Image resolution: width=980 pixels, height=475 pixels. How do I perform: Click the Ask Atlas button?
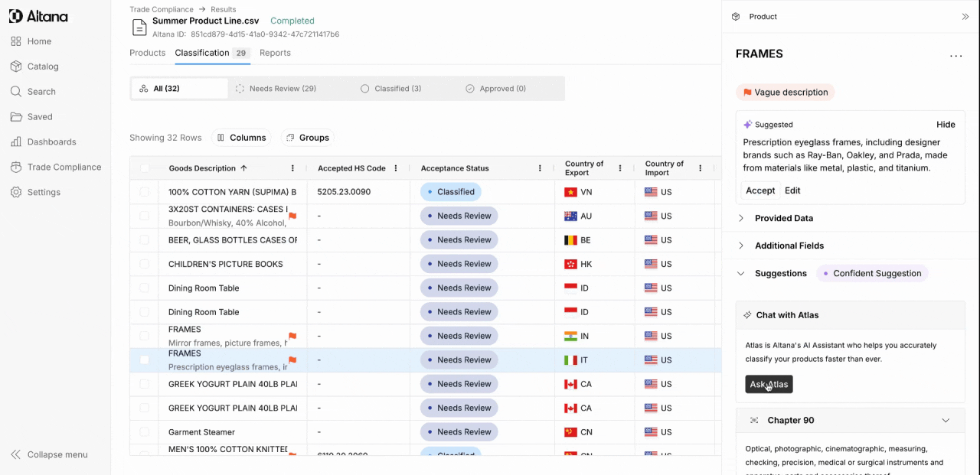pyautogui.click(x=769, y=384)
